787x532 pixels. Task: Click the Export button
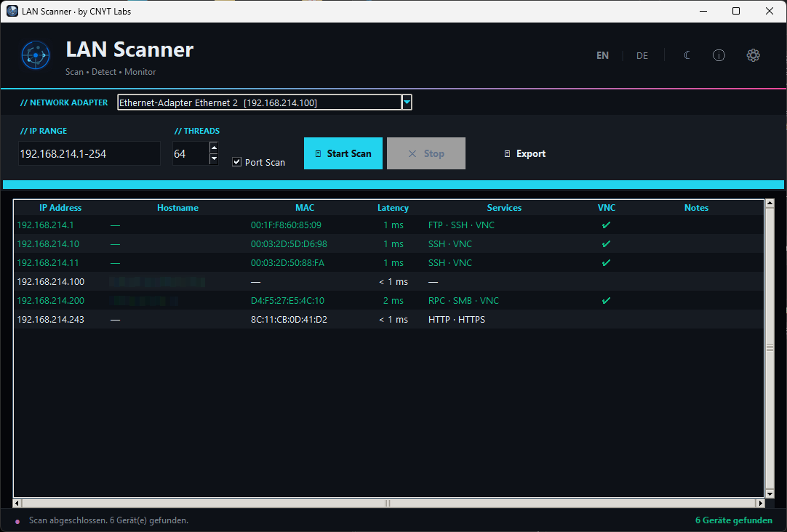(524, 154)
